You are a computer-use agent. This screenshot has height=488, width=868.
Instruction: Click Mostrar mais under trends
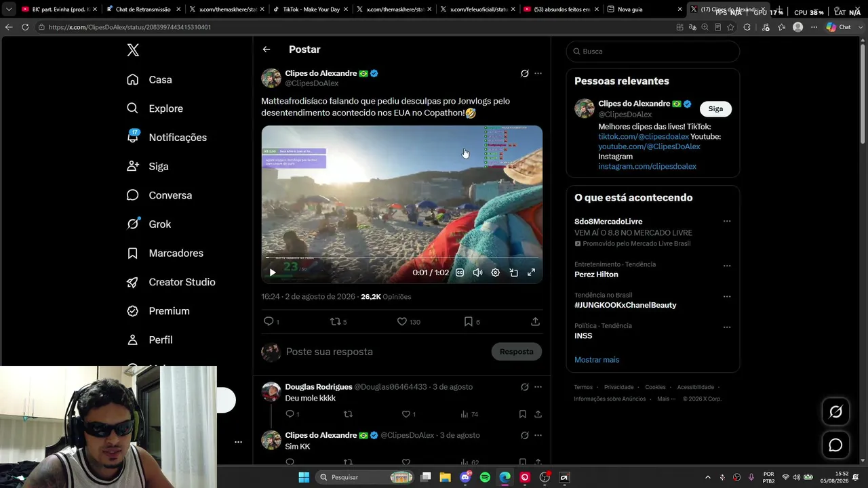(597, 360)
